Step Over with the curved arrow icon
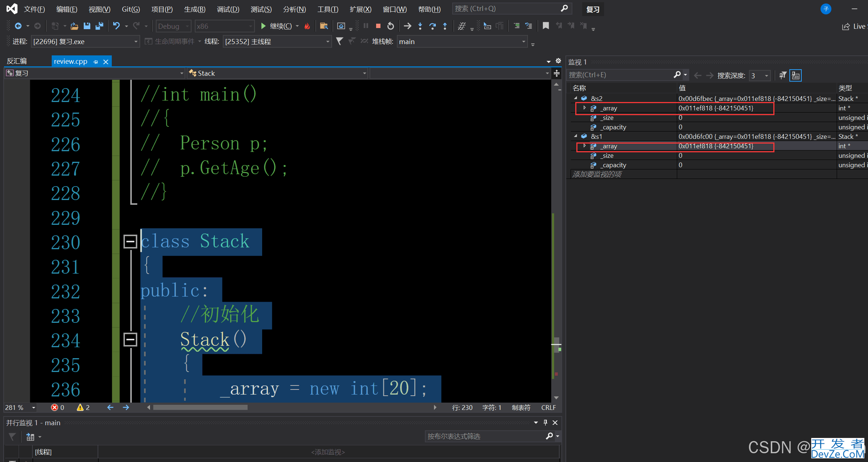Viewport: 868px width, 462px height. 433,26
